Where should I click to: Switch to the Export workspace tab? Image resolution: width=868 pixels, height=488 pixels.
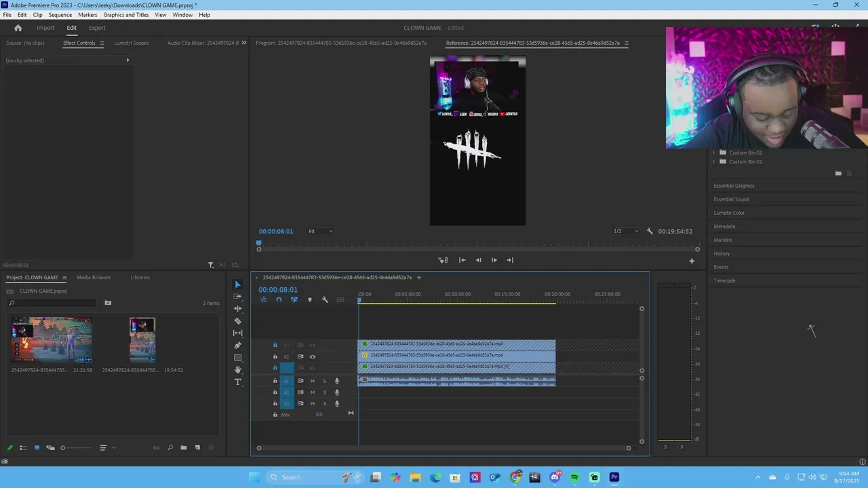coord(97,28)
